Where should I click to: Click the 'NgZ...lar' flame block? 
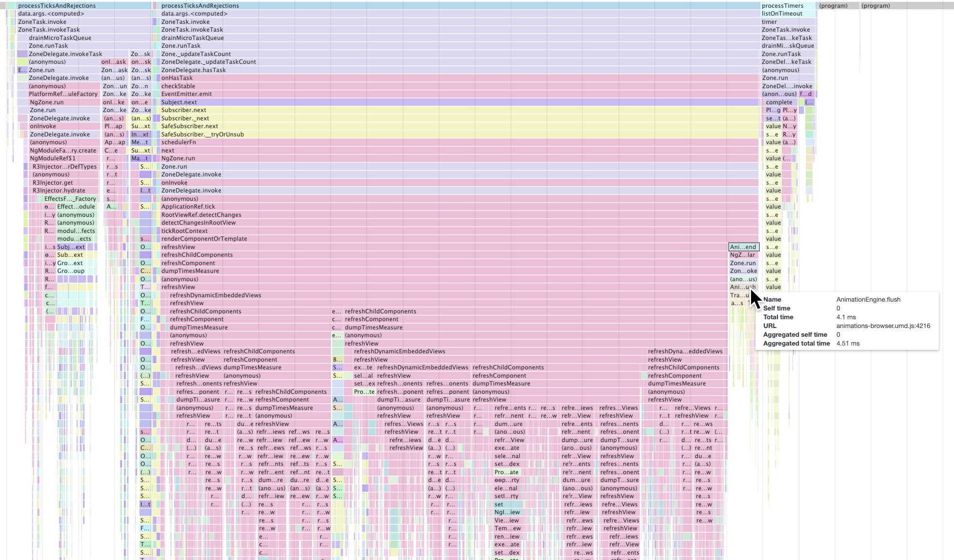(x=743, y=255)
